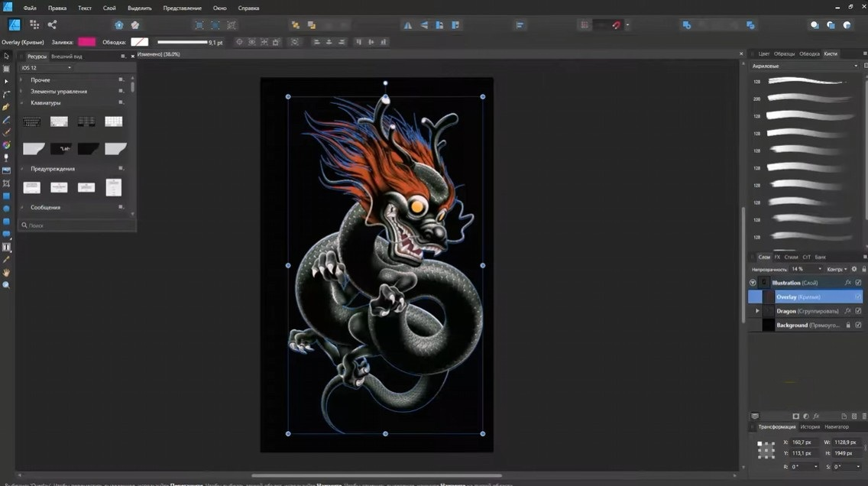868x486 pixels.
Task: Select the Fill gradient tool
Action: [6, 145]
